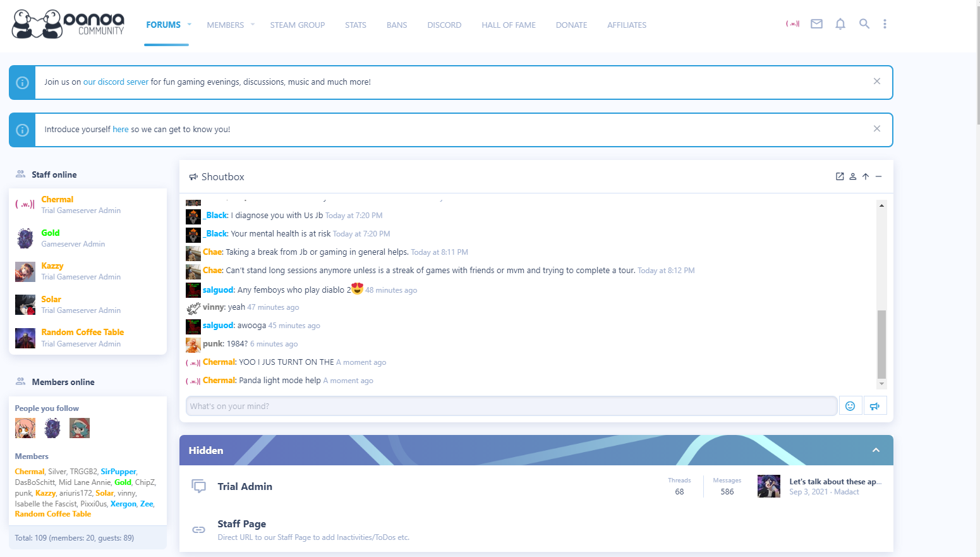The width and height of the screenshot is (980, 557).
Task: Collapse the Hidden category section
Action: tap(876, 450)
